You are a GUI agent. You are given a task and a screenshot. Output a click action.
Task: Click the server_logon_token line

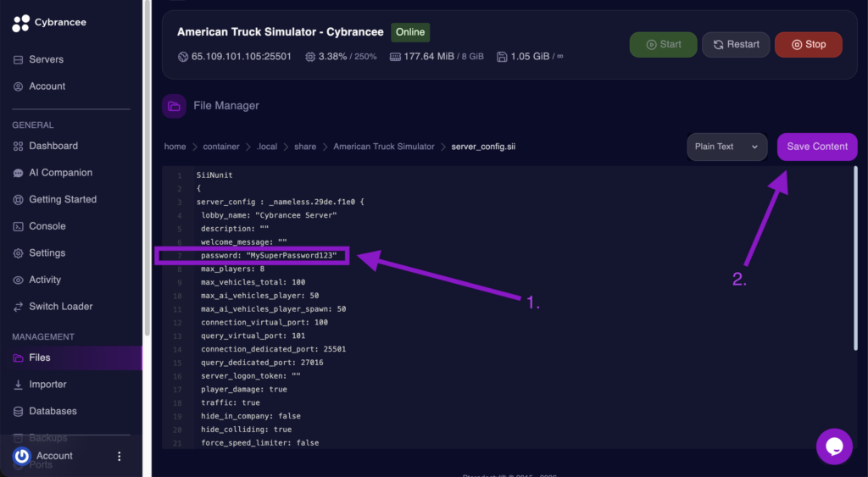click(x=251, y=375)
